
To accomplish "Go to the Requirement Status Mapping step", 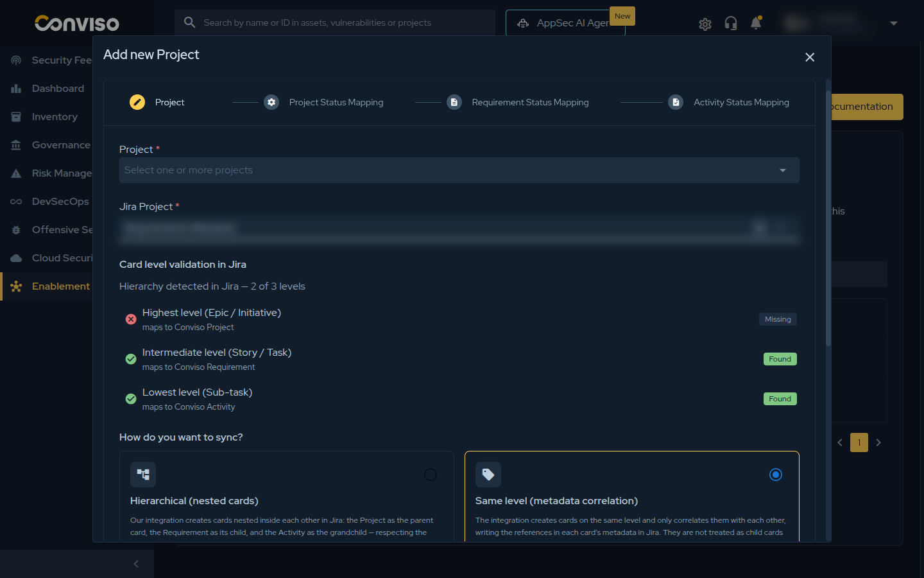I will point(530,102).
